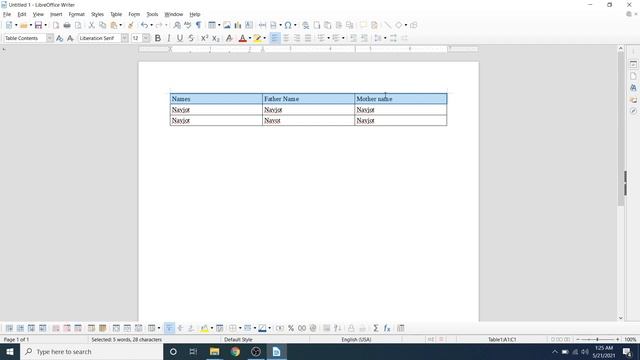640x360 pixels.
Task: Open the sidebar Properties icon
Action: [x=633, y=64]
